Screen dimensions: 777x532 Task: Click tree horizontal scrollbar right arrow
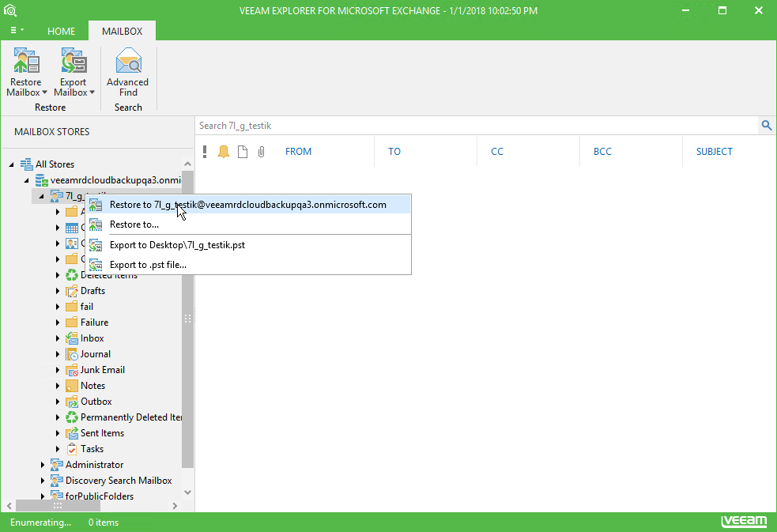coord(175,506)
